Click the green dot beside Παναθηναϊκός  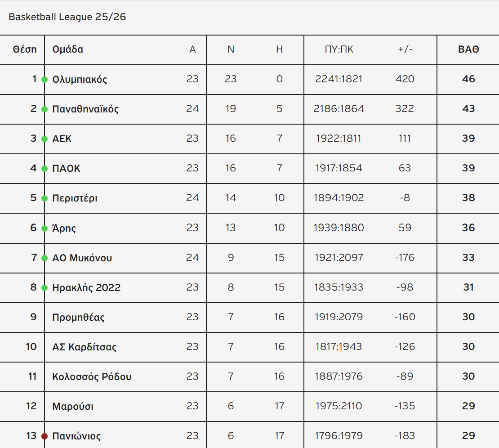[45, 109]
